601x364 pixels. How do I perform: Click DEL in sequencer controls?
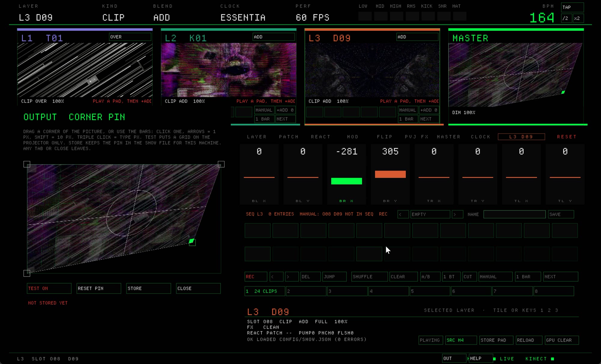tap(310, 277)
